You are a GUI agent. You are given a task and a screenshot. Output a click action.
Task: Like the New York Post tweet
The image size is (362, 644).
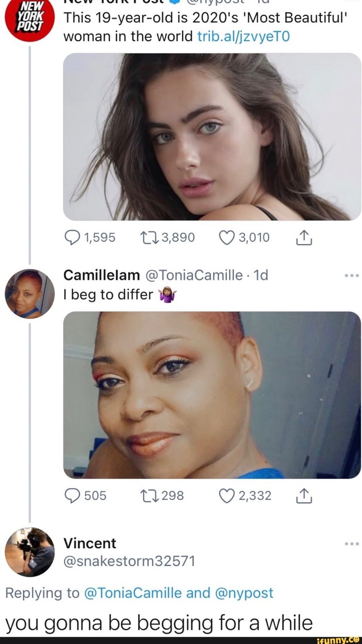tap(226, 238)
